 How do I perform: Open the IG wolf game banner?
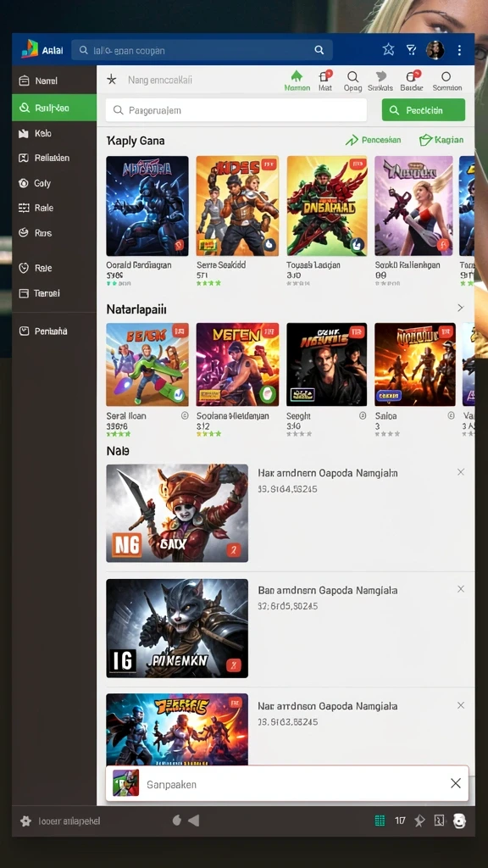coord(177,628)
